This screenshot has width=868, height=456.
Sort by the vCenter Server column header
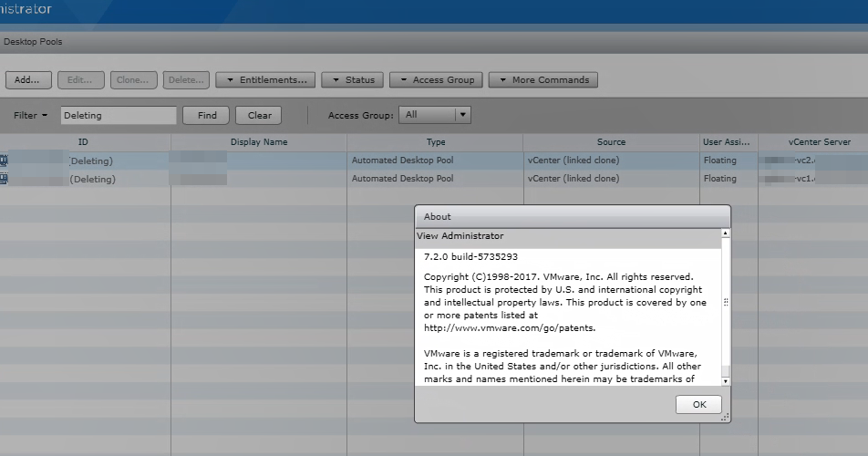coord(819,142)
